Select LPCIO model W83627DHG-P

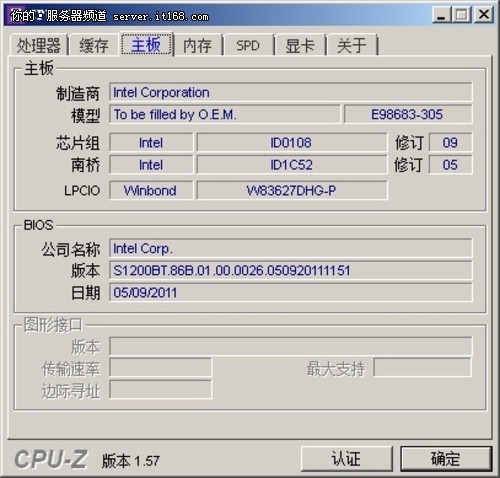click(292, 190)
